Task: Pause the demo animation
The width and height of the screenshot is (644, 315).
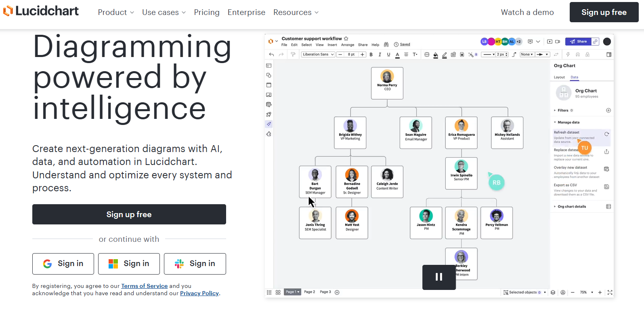Action: [x=439, y=277]
